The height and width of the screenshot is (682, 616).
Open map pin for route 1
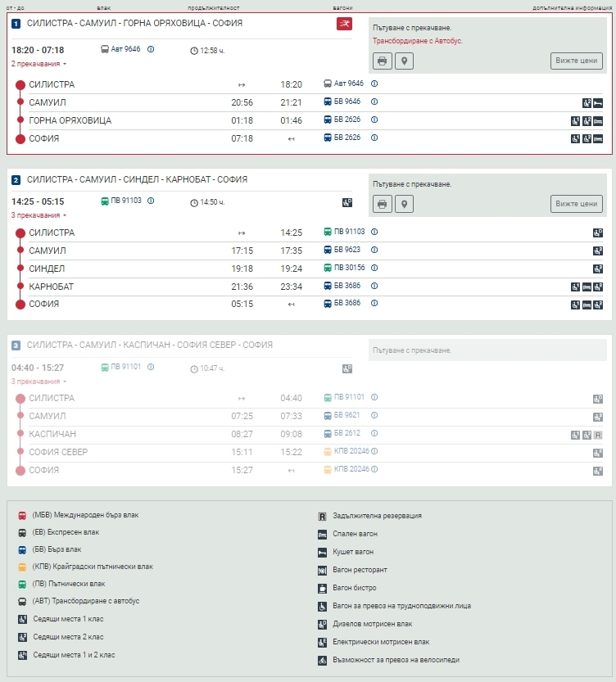(x=404, y=61)
